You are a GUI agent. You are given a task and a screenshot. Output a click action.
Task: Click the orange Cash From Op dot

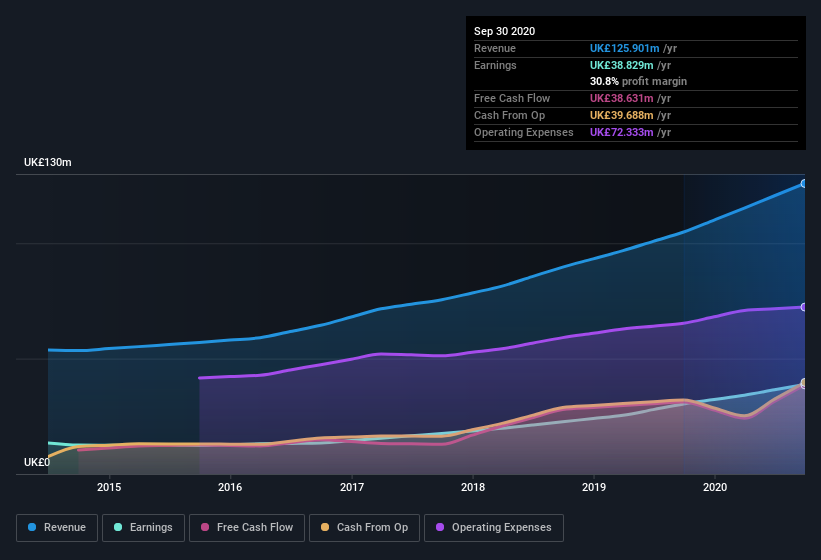(325, 527)
